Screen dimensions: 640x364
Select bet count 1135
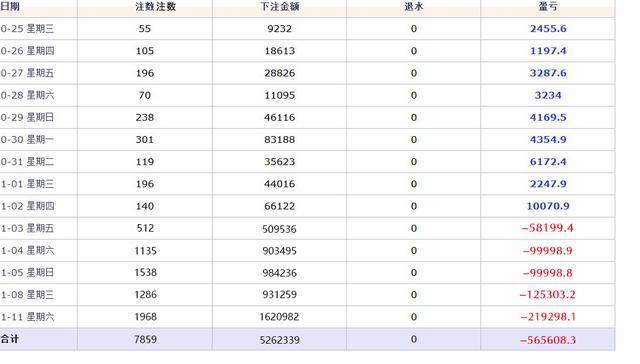pos(145,251)
